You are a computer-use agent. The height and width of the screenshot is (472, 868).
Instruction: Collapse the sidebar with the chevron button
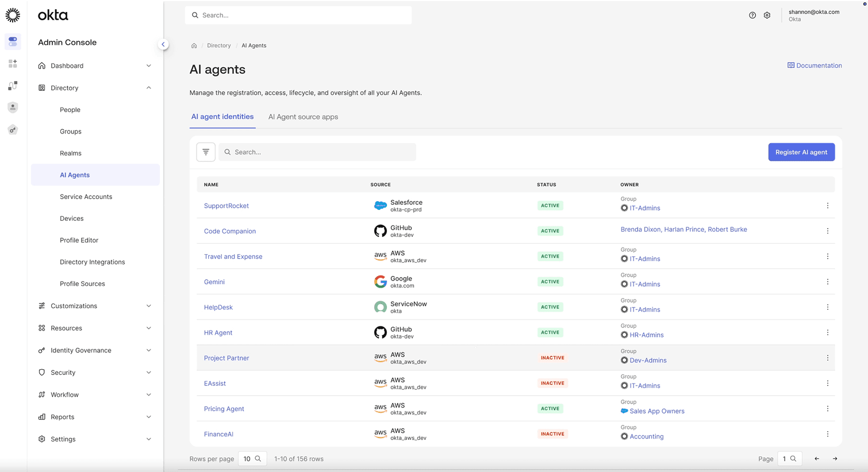[163, 44]
